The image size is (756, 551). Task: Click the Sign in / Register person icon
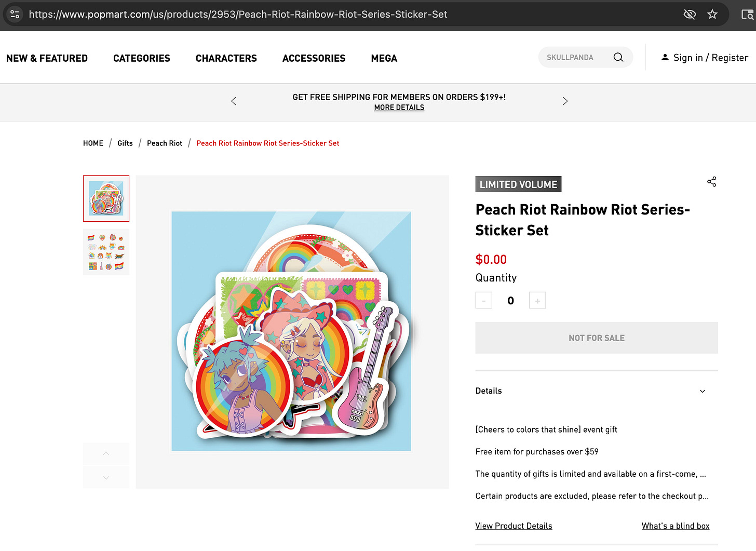coord(665,57)
